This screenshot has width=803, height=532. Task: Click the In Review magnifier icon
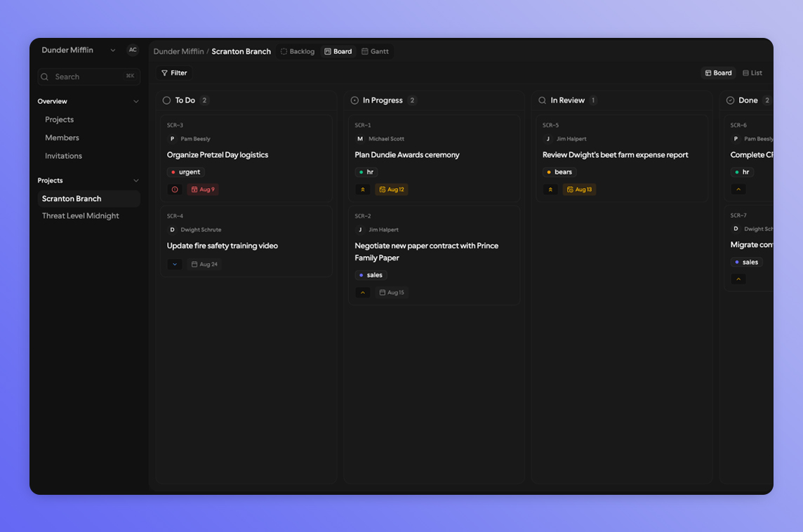click(x=542, y=100)
